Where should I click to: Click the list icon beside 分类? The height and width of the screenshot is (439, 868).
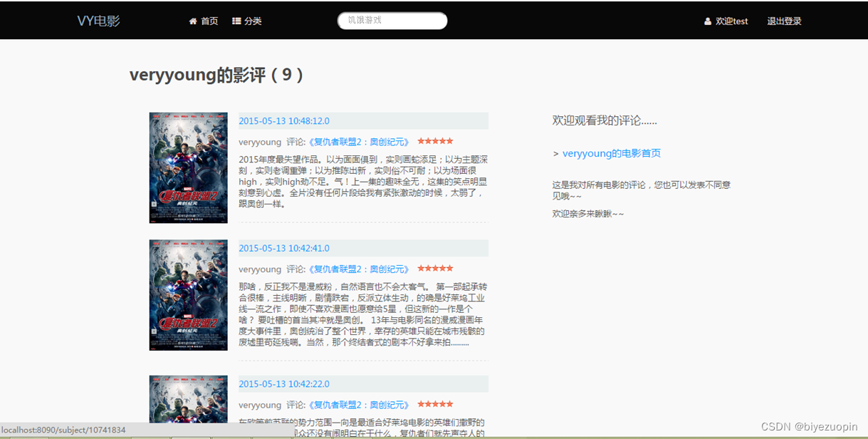coord(236,21)
